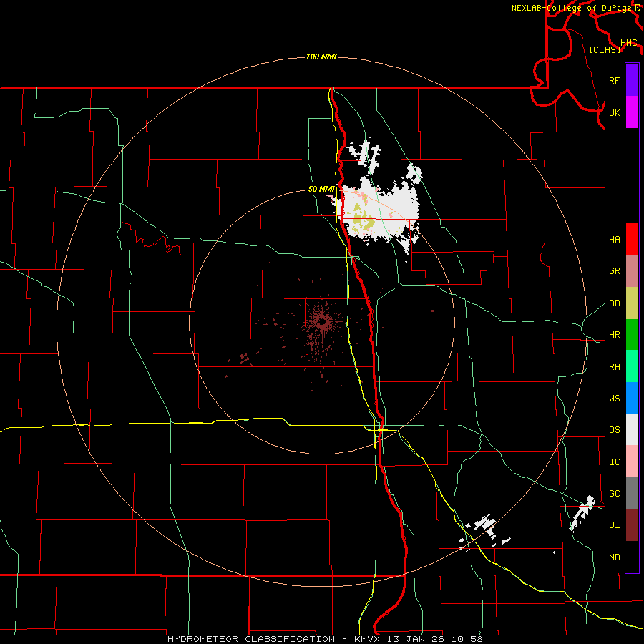Click the 50 NMI range ring label
Screen dimensions: 644x644
[x=321, y=189]
